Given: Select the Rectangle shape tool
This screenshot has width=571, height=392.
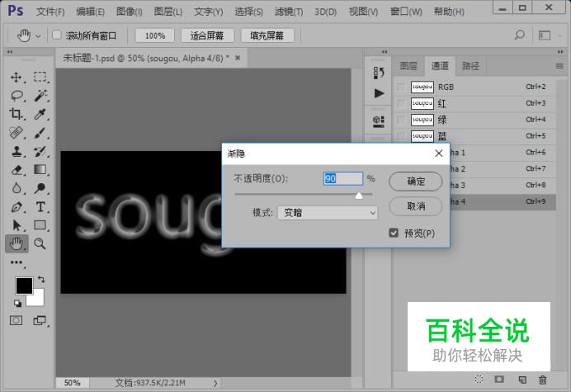Looking at the screenshot, I should click(x=40, y=225).
